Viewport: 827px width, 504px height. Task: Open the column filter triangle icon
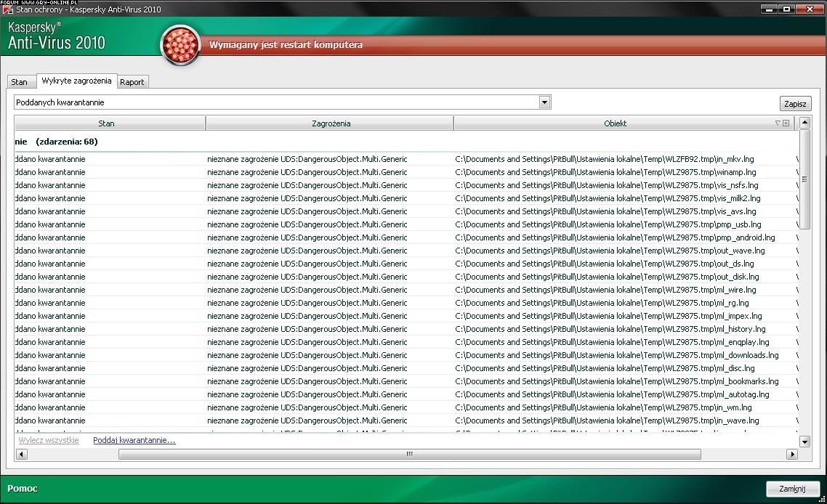tap(778, 123)
